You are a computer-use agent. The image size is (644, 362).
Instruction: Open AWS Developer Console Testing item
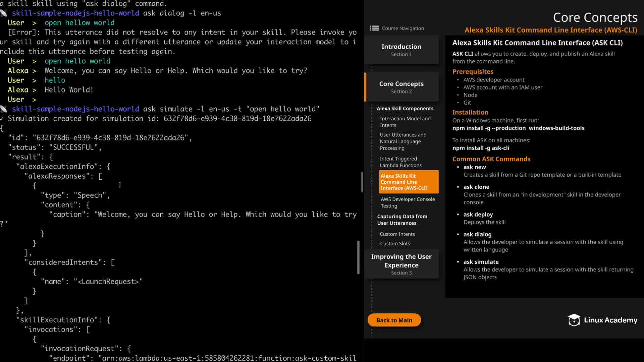click(x=408, y=202)
